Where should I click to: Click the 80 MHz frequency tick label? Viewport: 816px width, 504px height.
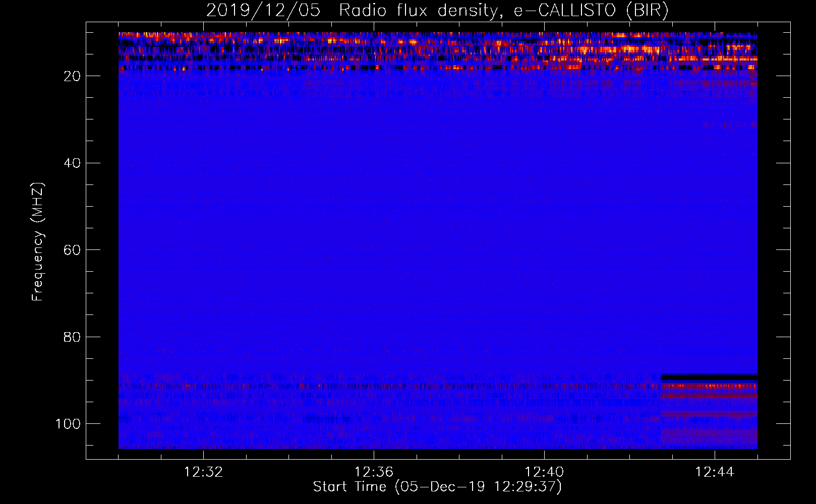coord(72,337)
